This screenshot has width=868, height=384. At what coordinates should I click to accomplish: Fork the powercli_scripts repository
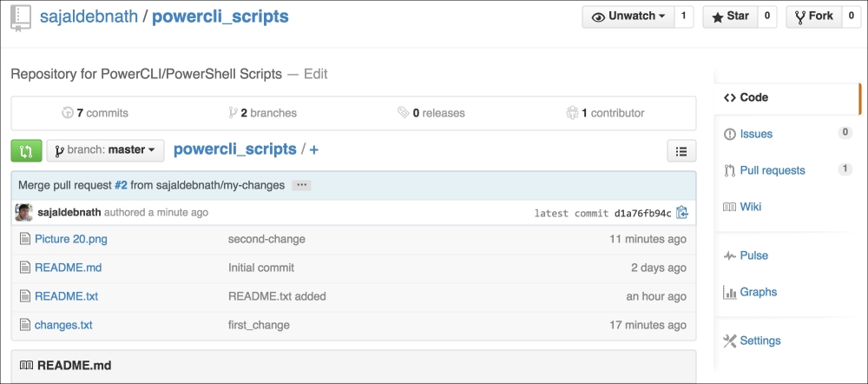coord(814,17)
